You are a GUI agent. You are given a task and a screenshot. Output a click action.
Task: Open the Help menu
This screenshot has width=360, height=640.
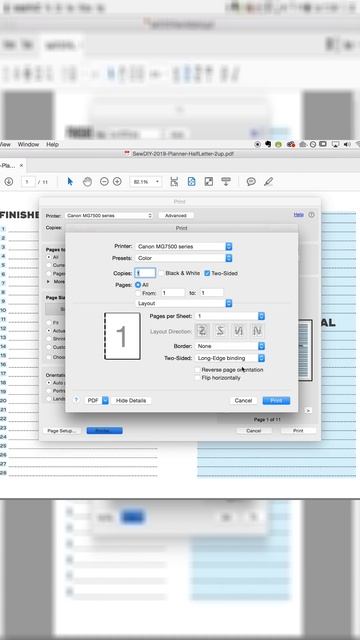pyautogui.click(x=52, y=144)
